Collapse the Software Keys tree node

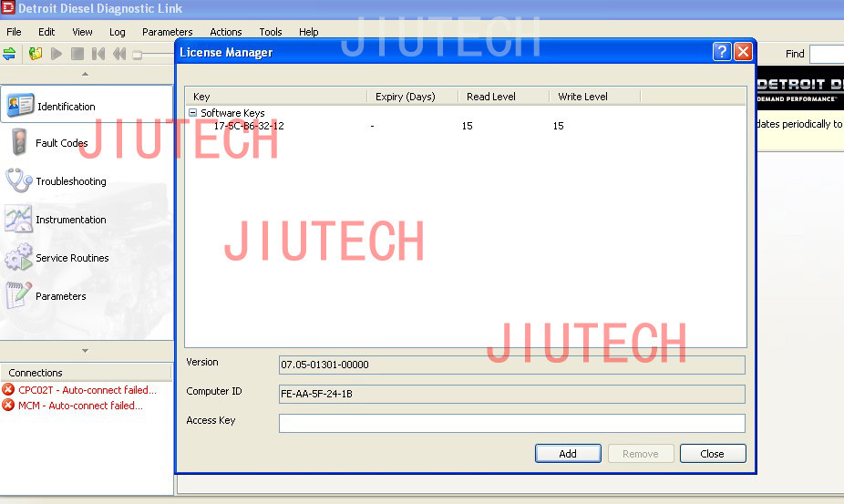(192, 112)
